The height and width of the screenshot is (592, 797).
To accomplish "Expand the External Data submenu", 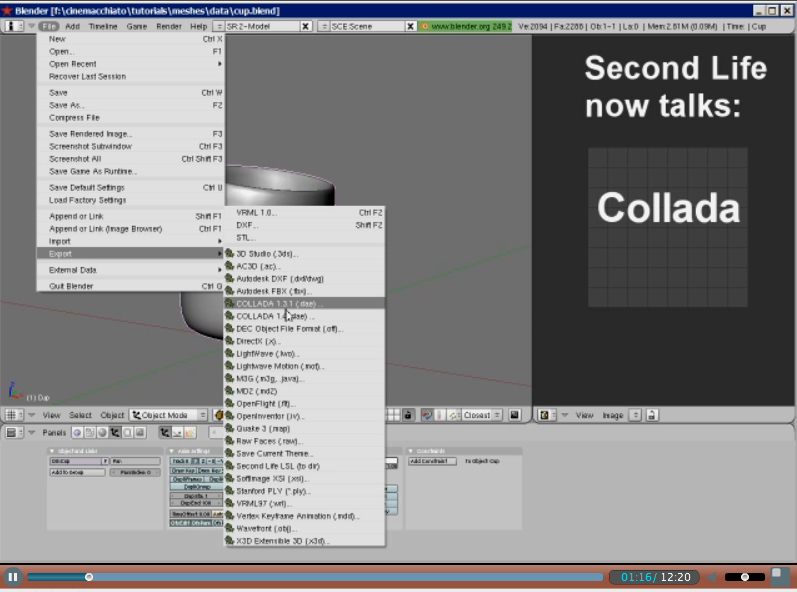I will coord(131,270).
